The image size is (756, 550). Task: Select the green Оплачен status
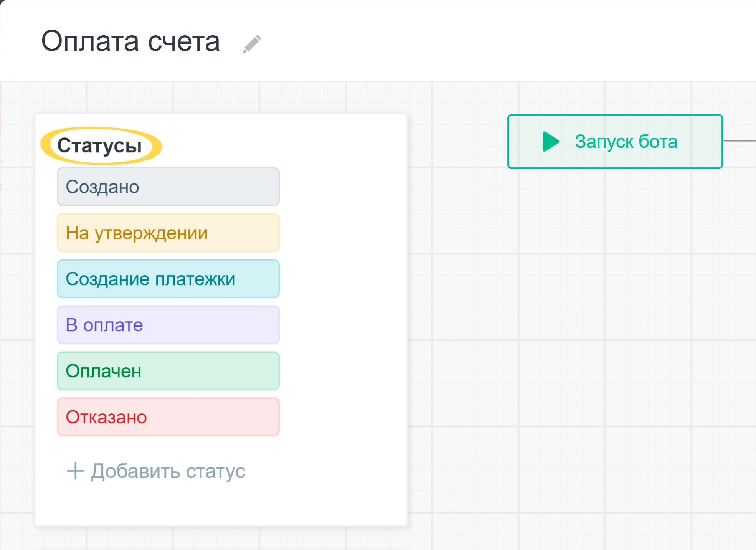tap(168, 371)
